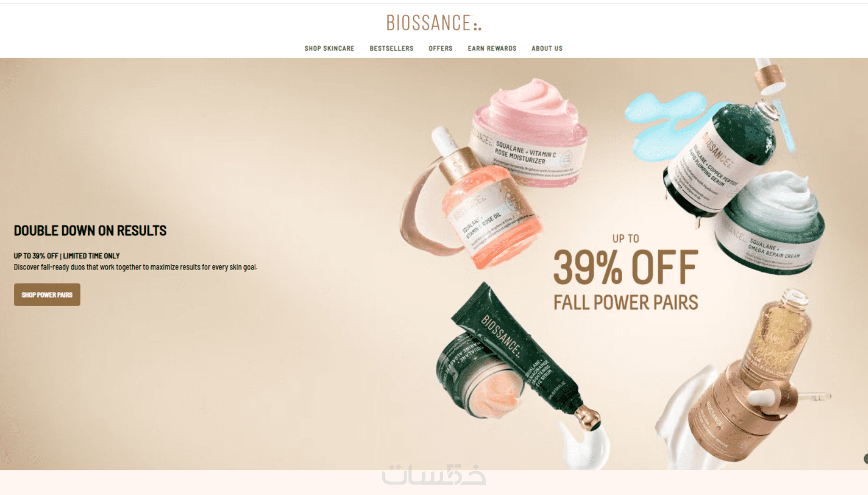Open the Earn Rewards link
The height and width of the screenshot is (495, 868).
click(492, 48)
